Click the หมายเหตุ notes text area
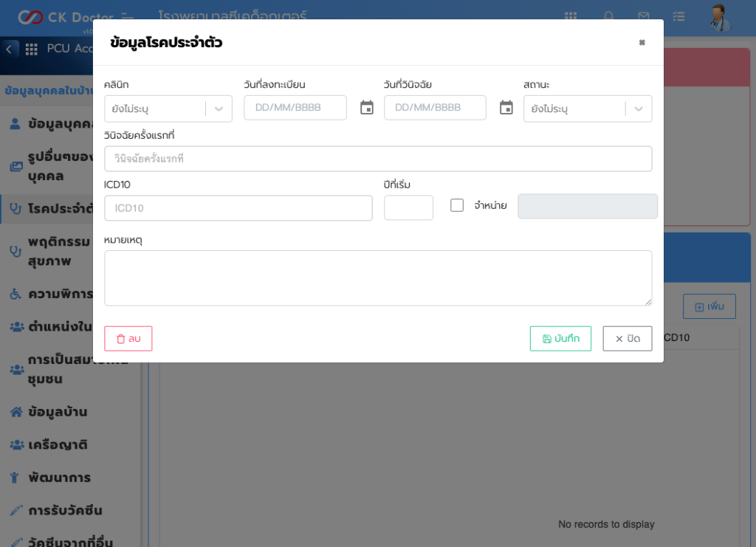The width and height of the screenshot is (756, 547). point(377,278)
